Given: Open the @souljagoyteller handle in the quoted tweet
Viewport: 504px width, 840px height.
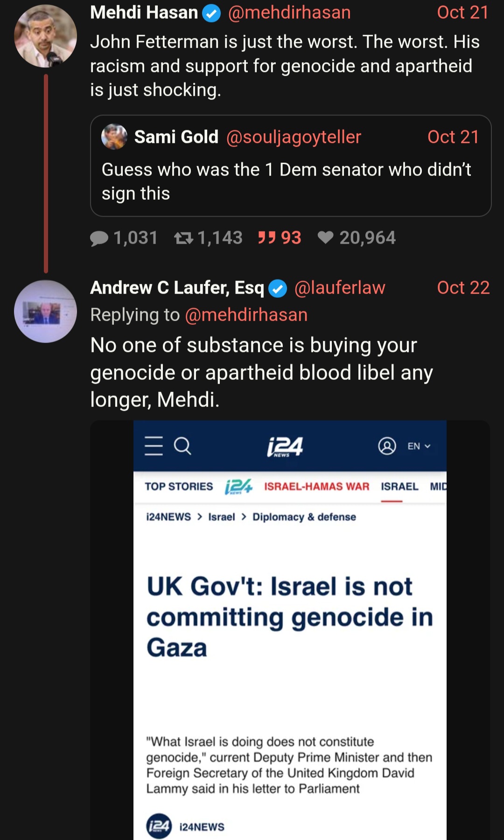Looking at the screenshot, I should click(294, 137).
